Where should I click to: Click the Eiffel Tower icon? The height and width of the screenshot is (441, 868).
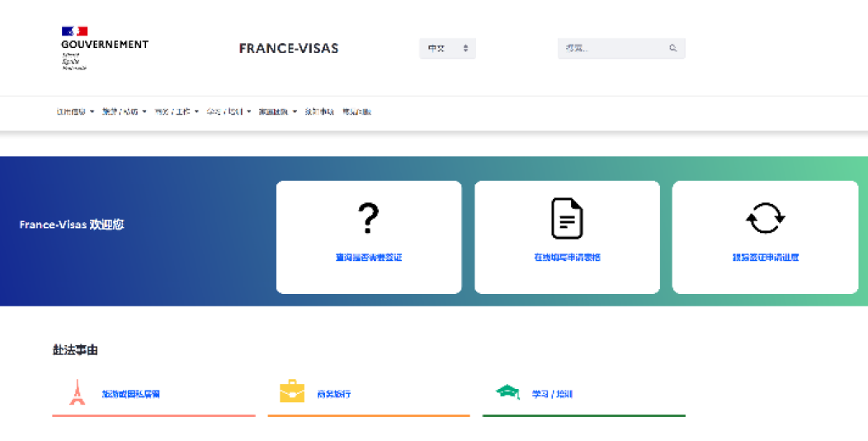[78, 392]
